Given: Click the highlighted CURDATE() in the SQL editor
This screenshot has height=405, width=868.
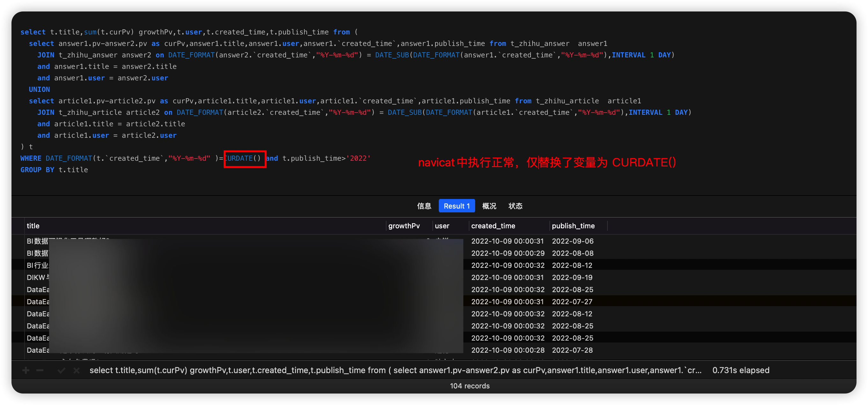Looking at the screenshot, I should point(245,158).
